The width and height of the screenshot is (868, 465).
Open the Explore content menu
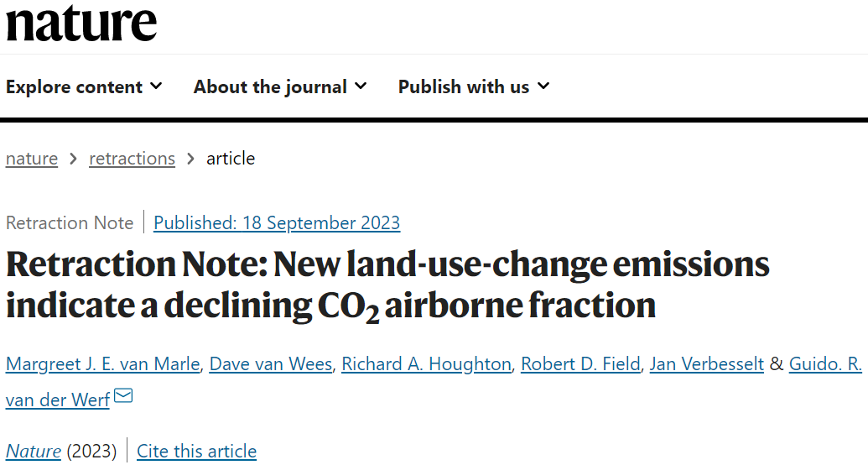click(x=84, y=86)
